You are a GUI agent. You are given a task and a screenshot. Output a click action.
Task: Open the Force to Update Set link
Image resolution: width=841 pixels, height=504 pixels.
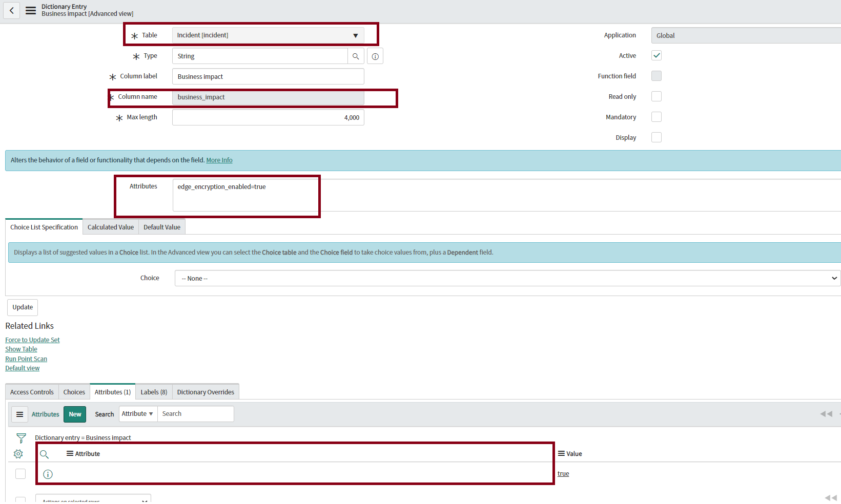pyautogui.click(x=32, y=340)
